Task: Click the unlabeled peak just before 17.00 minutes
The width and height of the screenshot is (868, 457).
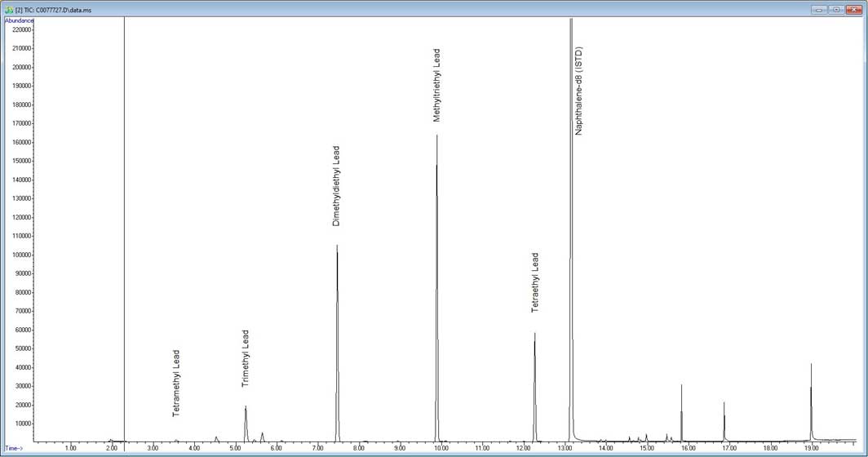Action: (724, 403)
